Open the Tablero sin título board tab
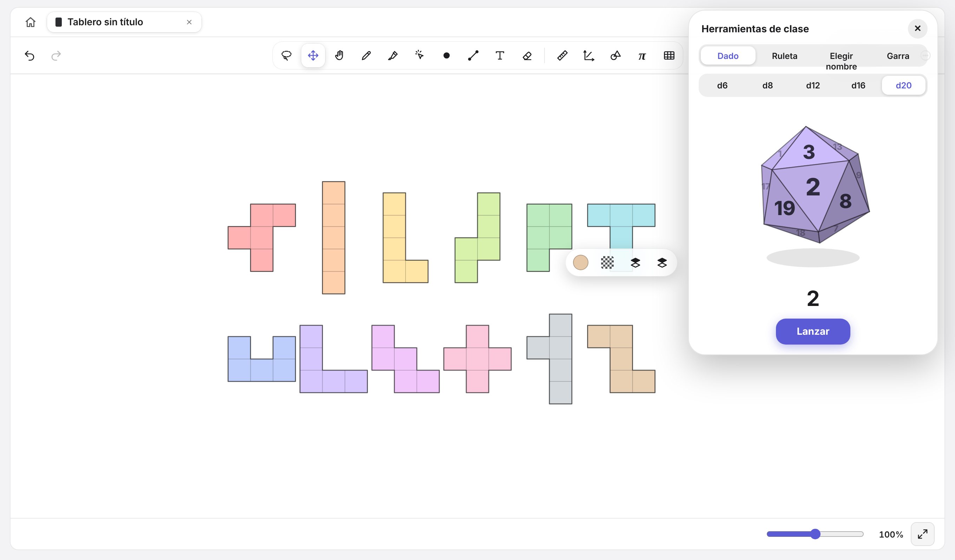Viewport: 955px width, 560px height. 124,22
